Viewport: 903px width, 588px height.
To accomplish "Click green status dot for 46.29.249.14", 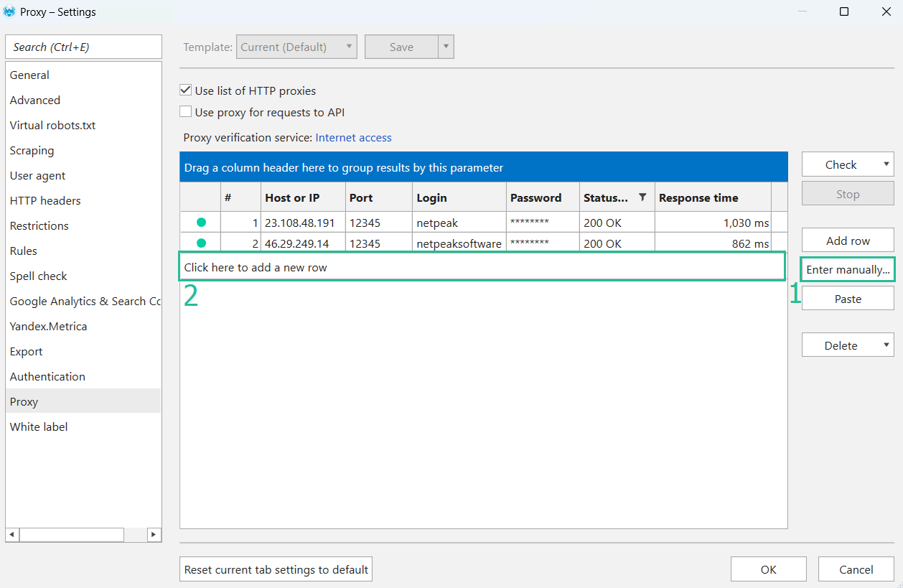I will (x=201, y=243).
